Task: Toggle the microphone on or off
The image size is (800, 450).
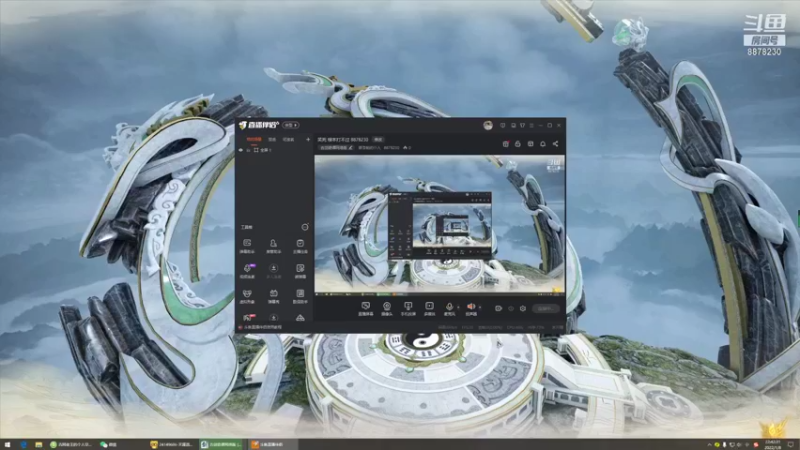Action: click(x=449, y=309)
